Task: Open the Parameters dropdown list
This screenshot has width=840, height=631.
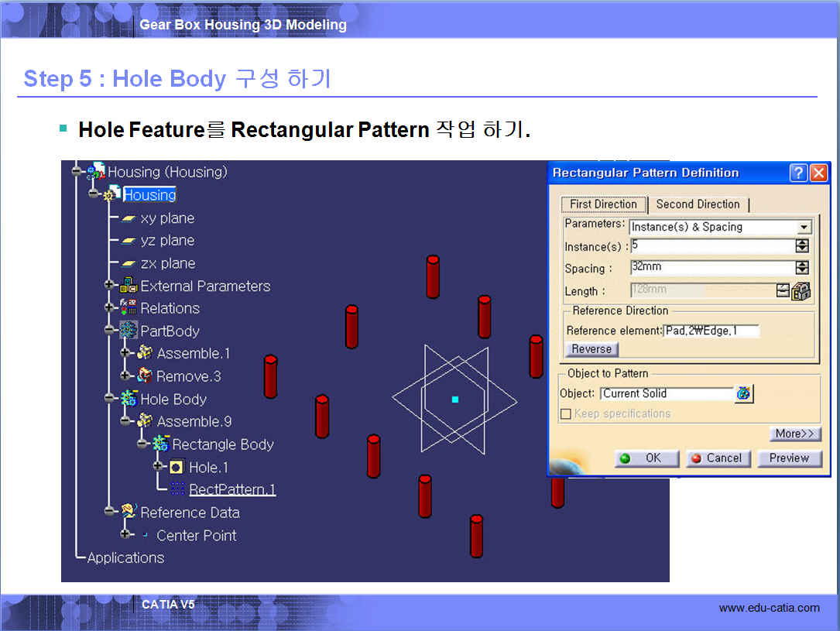Action: 804,227
